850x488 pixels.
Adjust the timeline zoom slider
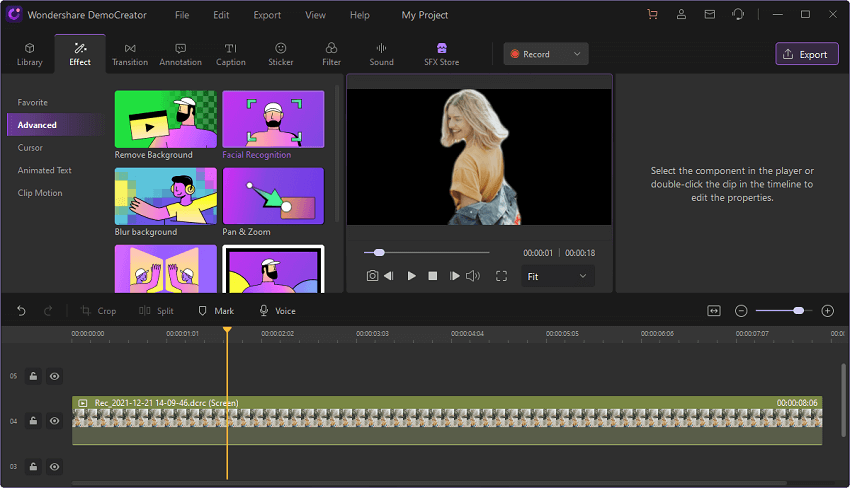(x=798, y=311)
